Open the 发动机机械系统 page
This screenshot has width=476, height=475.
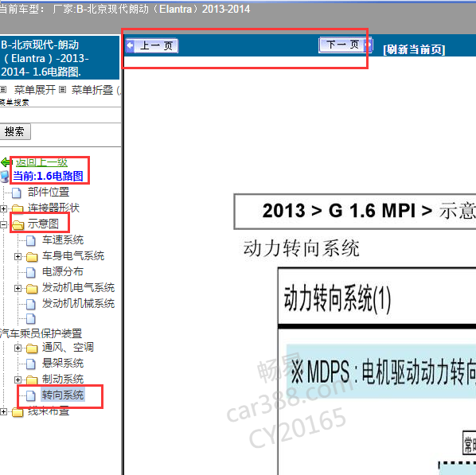78,303
